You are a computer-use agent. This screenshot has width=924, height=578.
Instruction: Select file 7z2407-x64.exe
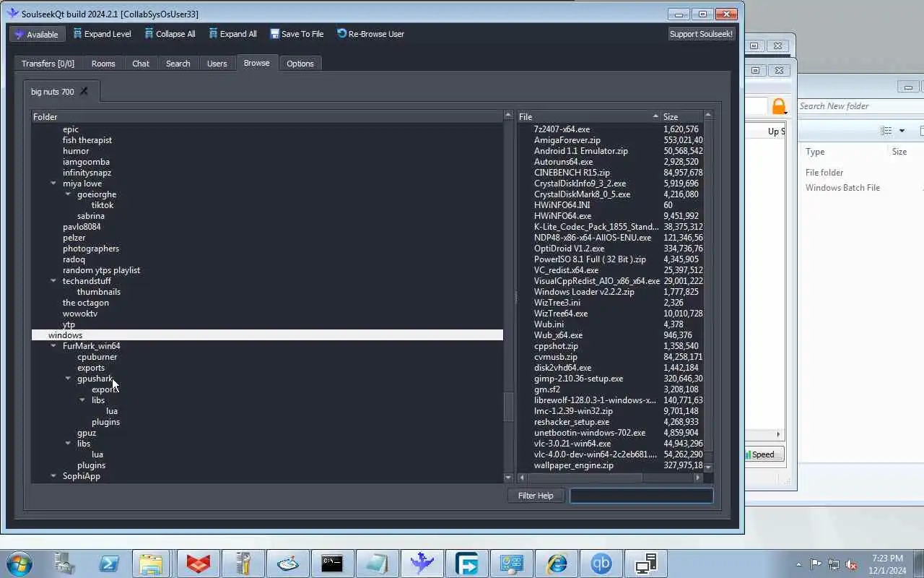pos(562,129)
